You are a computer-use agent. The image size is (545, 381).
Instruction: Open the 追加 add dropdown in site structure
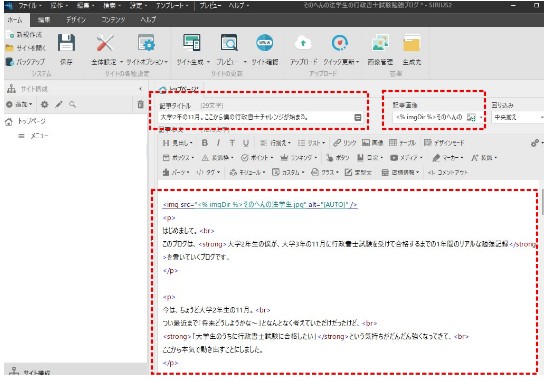(x=19, y=104)
